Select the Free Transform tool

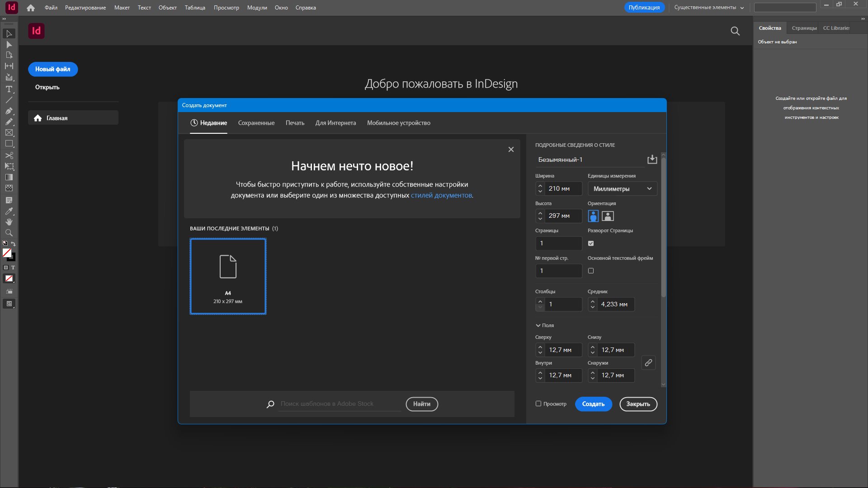coord(9,166)
